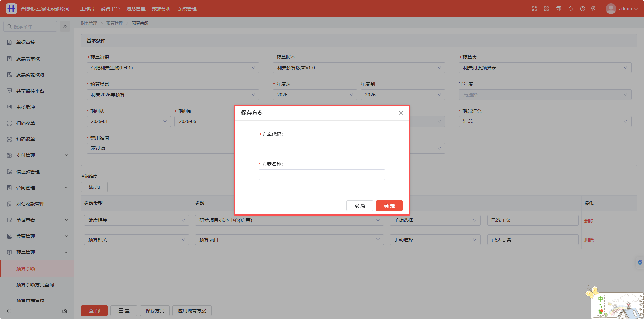The width and height of the screenshot is (644, 319).
Task: Click the fullscreen icon in top bar
Action: [534, 9]
